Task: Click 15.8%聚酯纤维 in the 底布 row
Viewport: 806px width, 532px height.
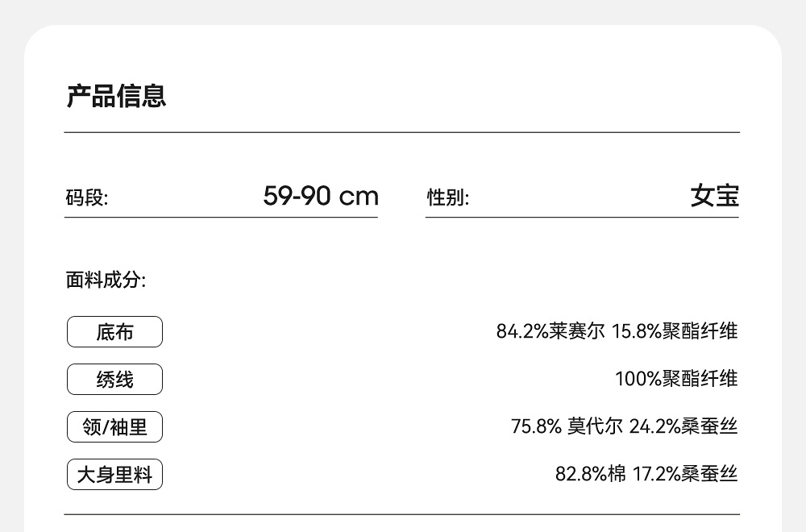Action: [675, 331]
